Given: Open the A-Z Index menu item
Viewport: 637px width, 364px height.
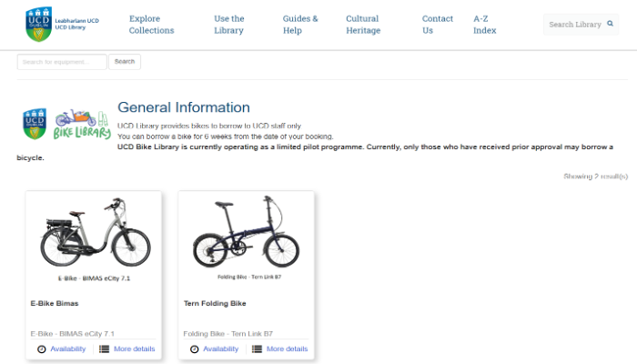Looking at the screenshot, I should tap(485, 25).
